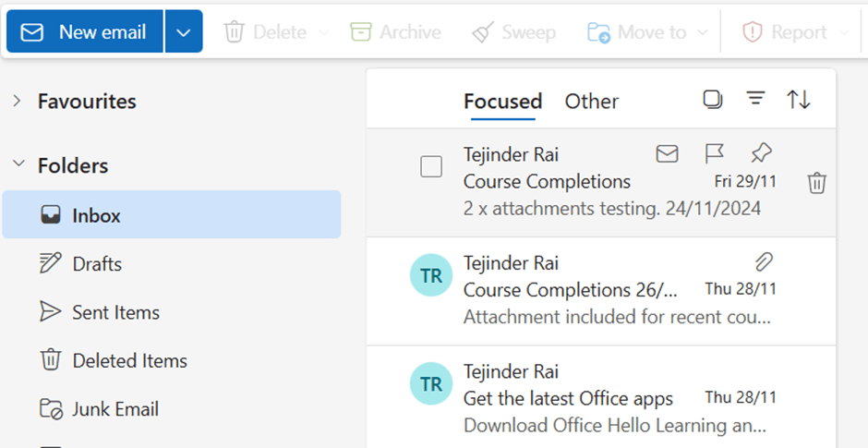The image size is (868, 448).
Task: Flag the Course Completions message
Action: (x=714, y=153)
